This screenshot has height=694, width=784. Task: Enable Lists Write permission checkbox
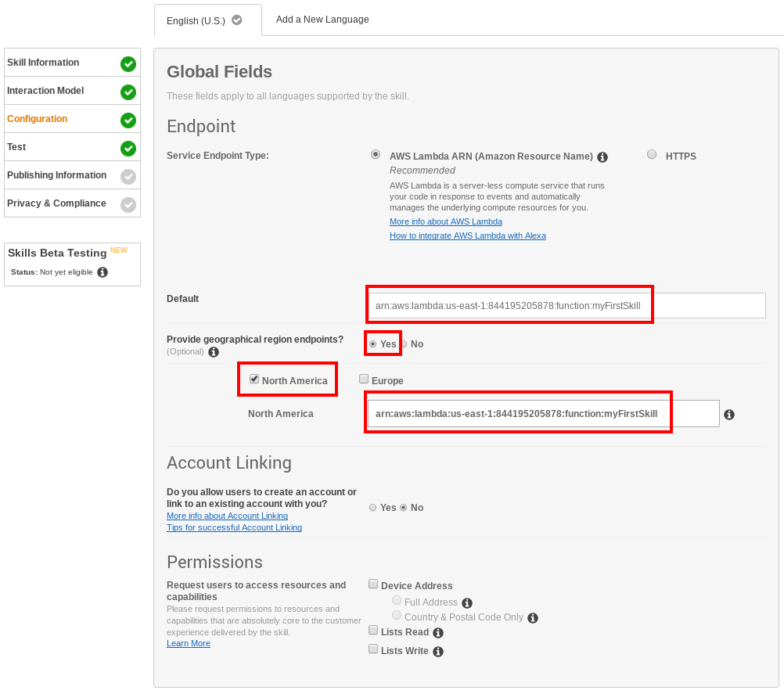373,649
